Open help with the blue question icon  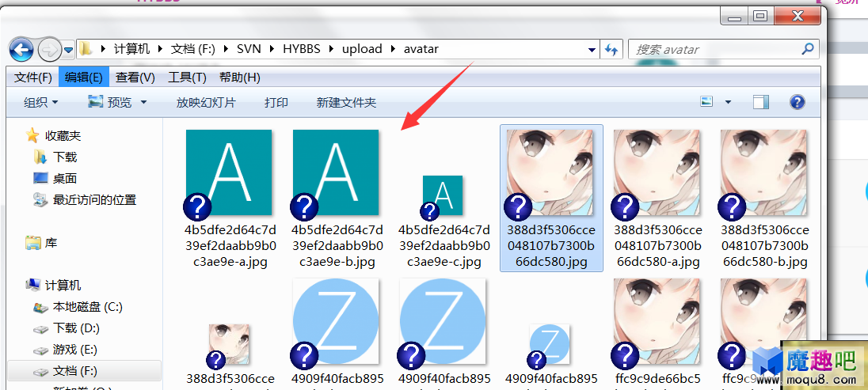point(797,102)
